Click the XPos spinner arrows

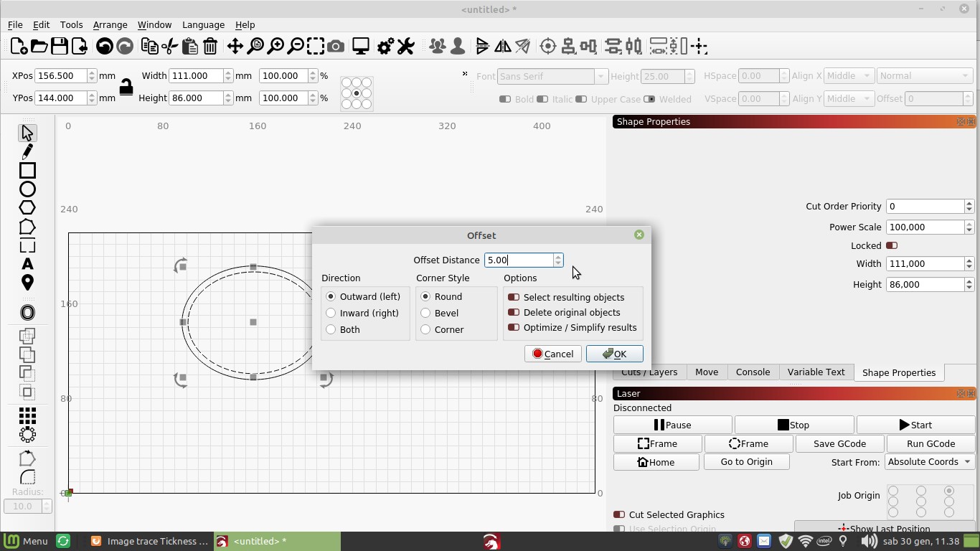tap(92, 75)
